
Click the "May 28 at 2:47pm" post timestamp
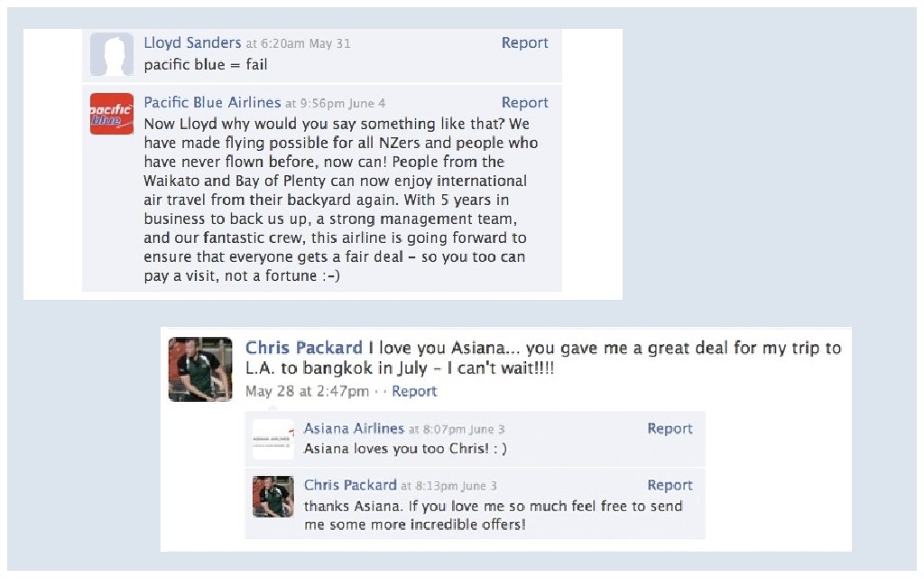(307, 391)
